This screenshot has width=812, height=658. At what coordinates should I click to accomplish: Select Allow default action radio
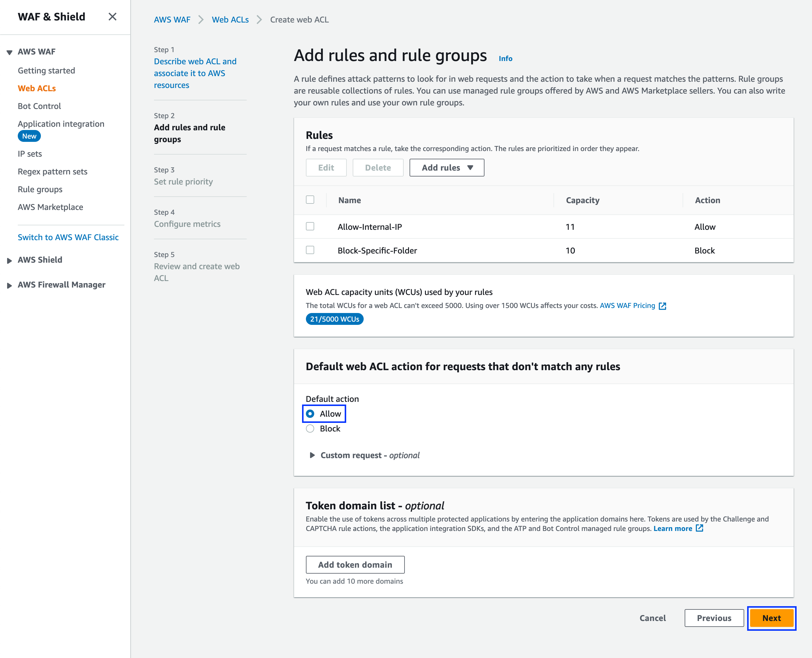(x=310, y=413)
